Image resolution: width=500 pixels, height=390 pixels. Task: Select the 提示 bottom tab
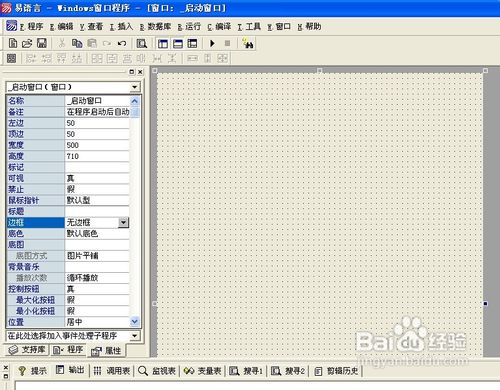pyautogui.click(x=33, y=370)
